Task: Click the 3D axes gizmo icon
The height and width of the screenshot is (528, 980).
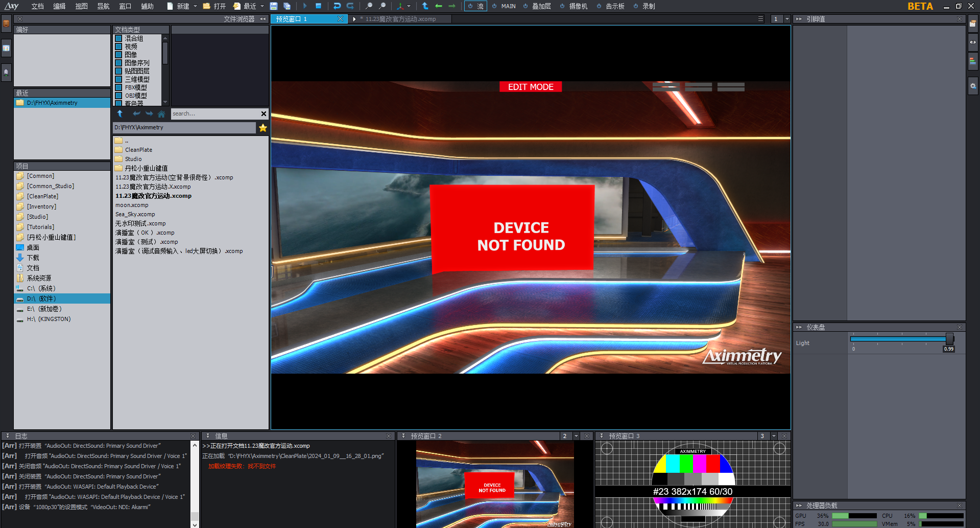Action: 400,6
